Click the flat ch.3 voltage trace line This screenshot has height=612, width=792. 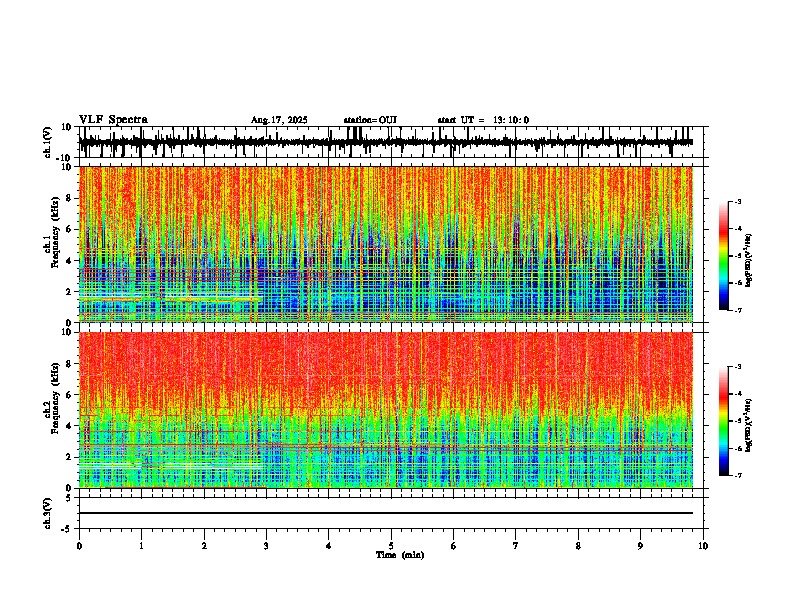[386, 513]
